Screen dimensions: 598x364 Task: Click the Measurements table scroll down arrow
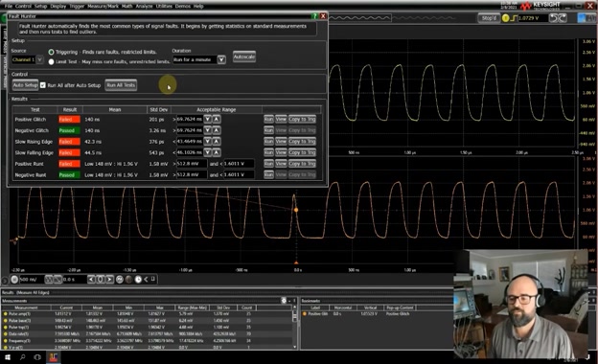coord(294,347)
